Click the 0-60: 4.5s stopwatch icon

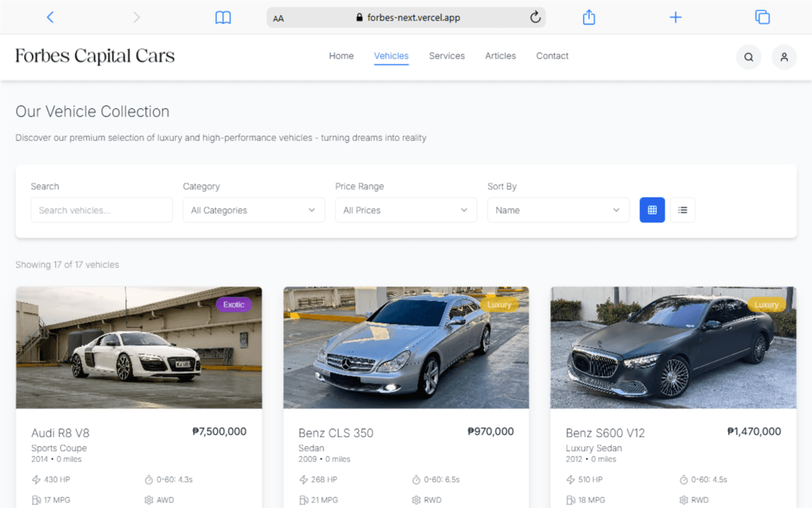tap(683, 480)
